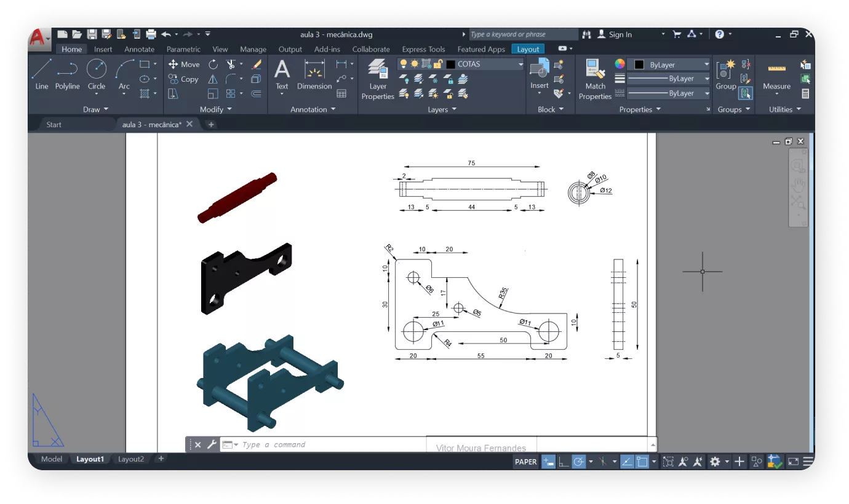849x504 pixels.
Task: Click the Group tool
Action: tap(726, 74)
